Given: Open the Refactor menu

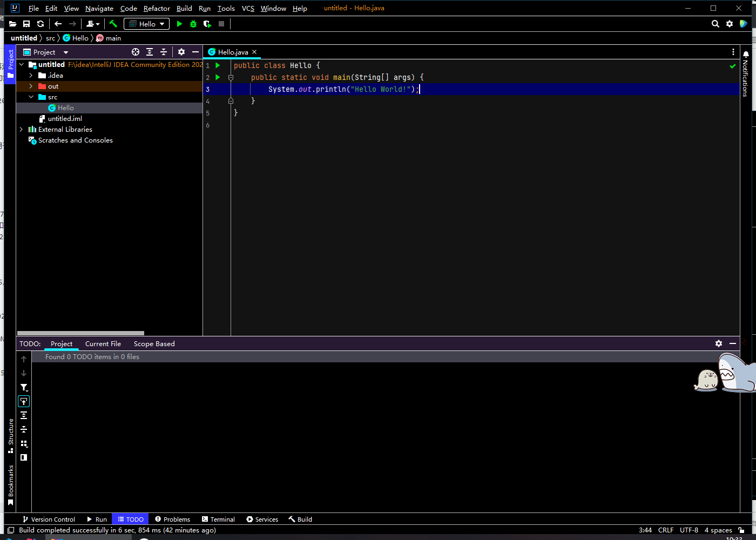Looking at the screenshot, I should coord(157,8).
